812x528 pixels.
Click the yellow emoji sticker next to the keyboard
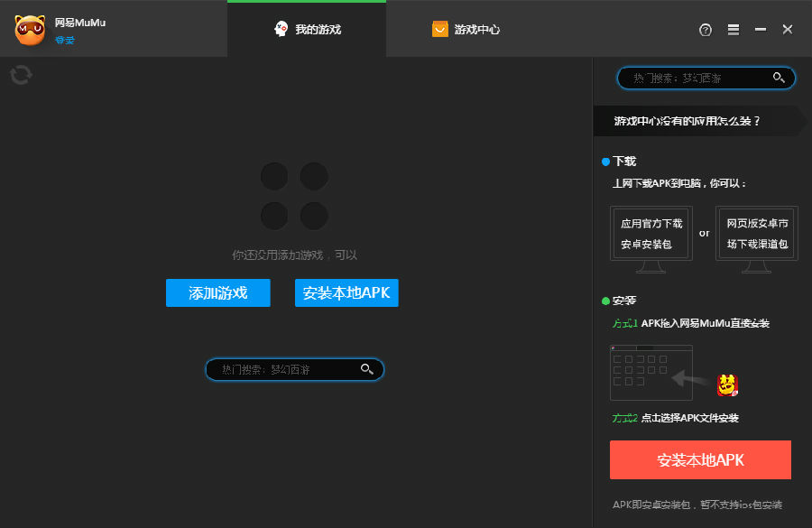click(727, 384)
